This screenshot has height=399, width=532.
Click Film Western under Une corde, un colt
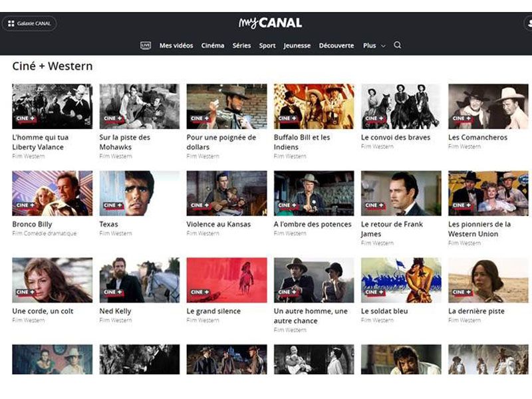(x=28, y=321)
